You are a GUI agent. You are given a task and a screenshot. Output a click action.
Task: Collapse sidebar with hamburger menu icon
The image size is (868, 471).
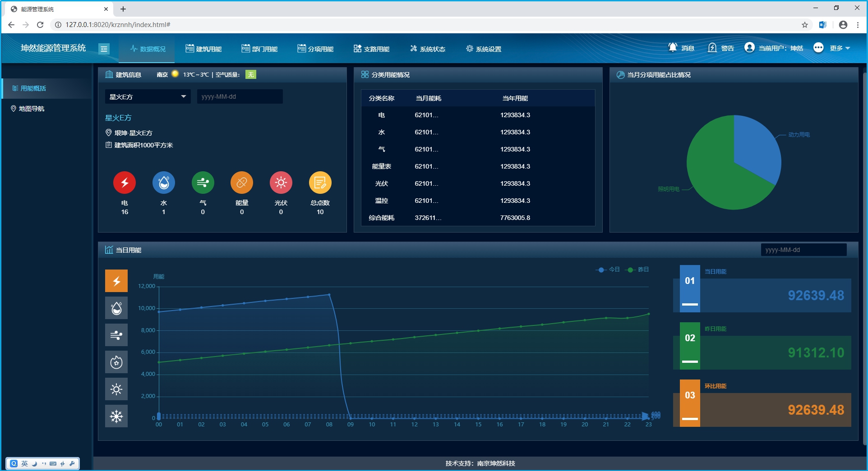point(104,49)
